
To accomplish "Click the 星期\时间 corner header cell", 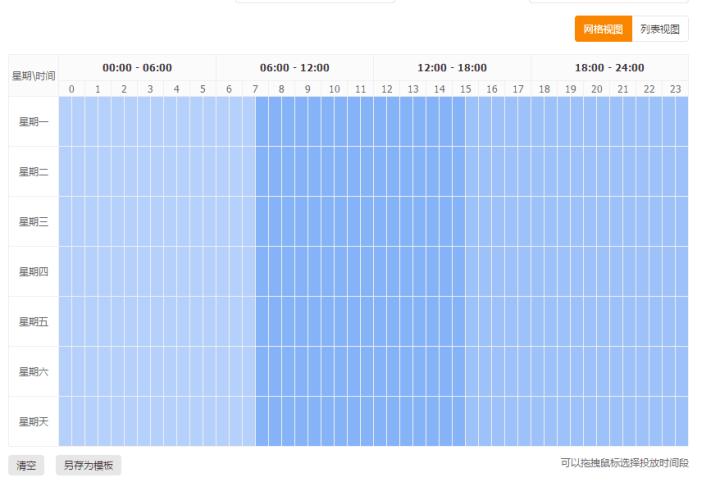I will point(33,76).
